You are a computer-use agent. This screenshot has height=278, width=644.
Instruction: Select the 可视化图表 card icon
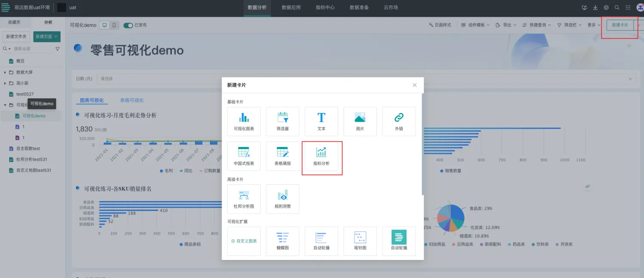244,121
